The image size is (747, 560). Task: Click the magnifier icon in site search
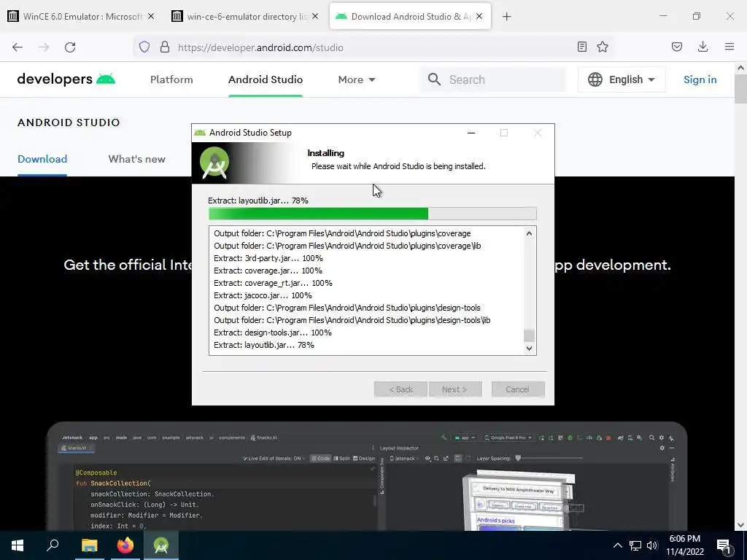(434, 79)
